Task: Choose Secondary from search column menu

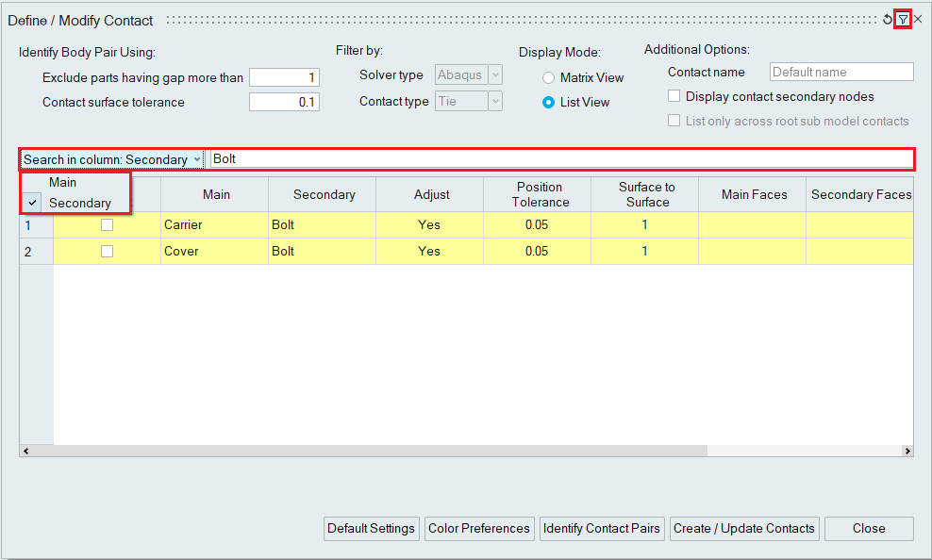Action: click(79, 203)
